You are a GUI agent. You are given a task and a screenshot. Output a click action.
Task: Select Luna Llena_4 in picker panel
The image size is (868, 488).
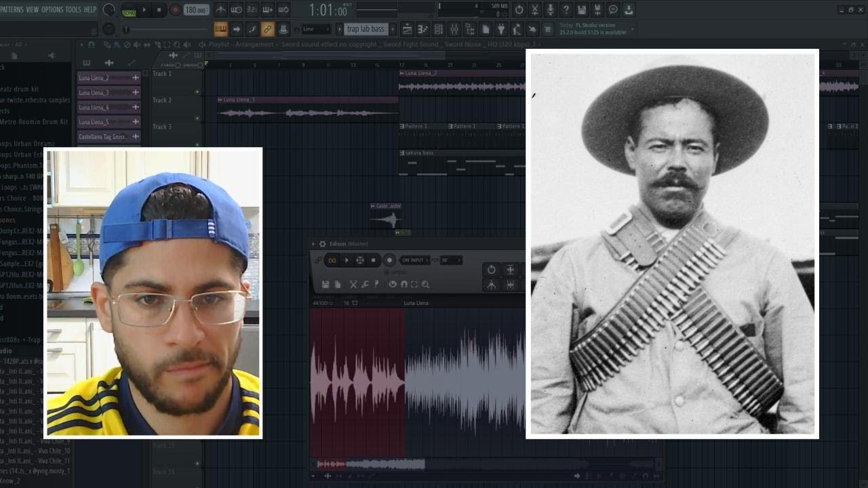click(x=108, y=108)
